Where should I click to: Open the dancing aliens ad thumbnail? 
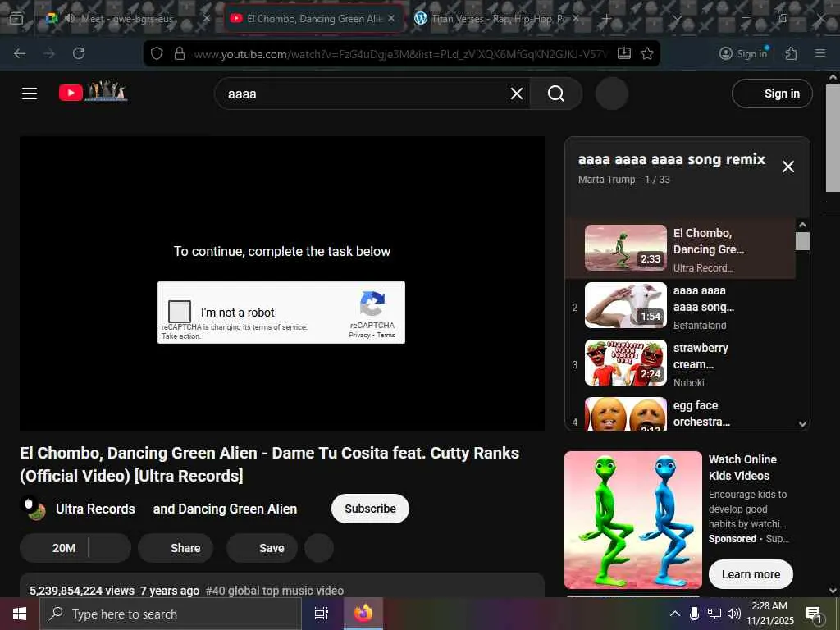(633, 519)
